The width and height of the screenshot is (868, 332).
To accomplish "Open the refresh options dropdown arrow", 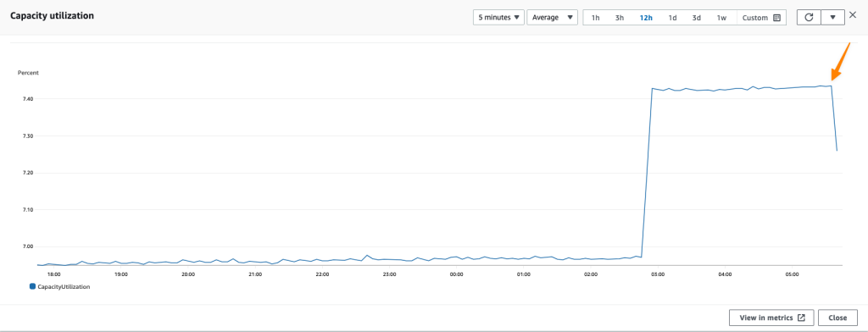I will (x=832, y=17).
